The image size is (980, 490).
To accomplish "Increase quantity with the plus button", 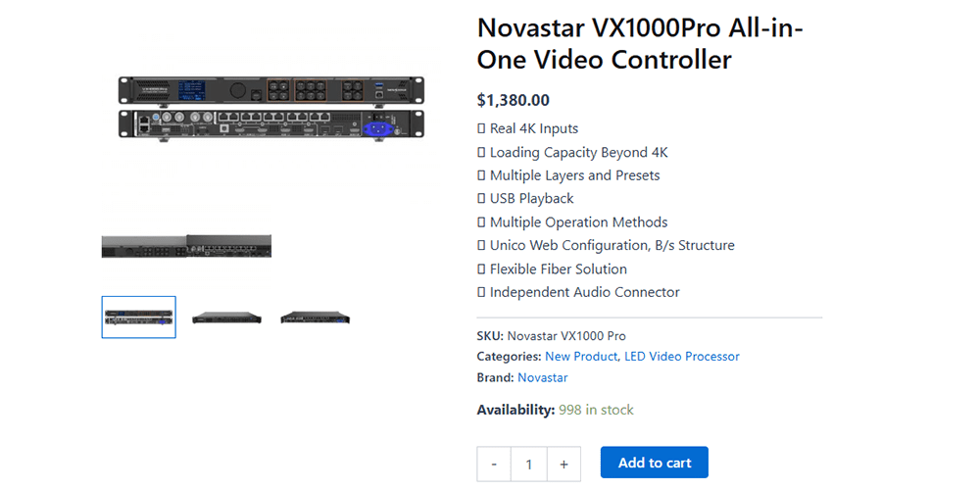I will click(563, 465).
